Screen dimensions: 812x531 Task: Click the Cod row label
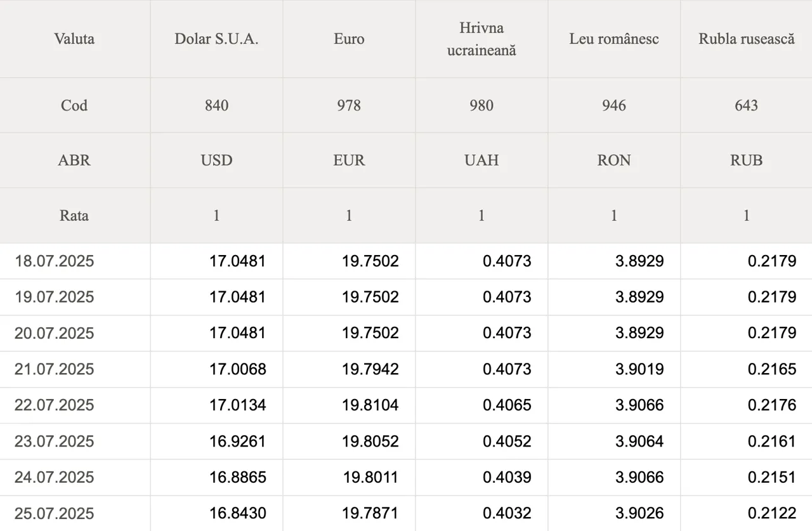74,105
